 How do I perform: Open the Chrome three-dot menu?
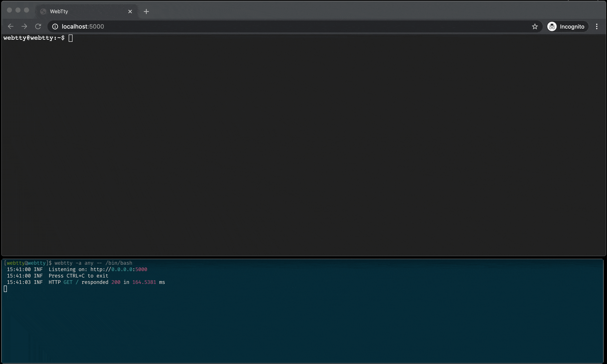597,26
